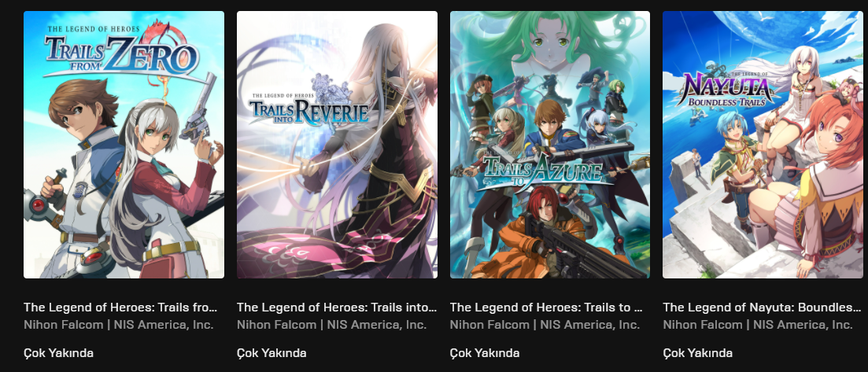Open the Trails into Reverie cover art
Screen dimensions: 868x372
point(337,145)
